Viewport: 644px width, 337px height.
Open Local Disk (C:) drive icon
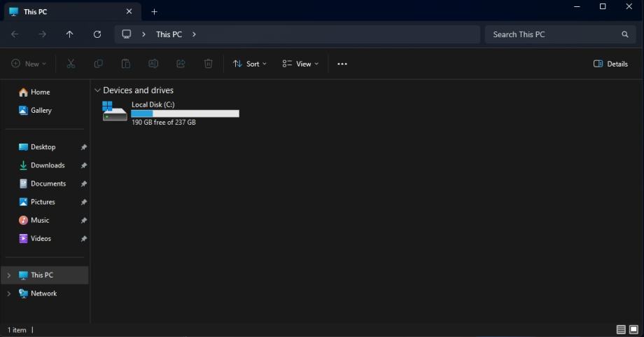[115, 111]
